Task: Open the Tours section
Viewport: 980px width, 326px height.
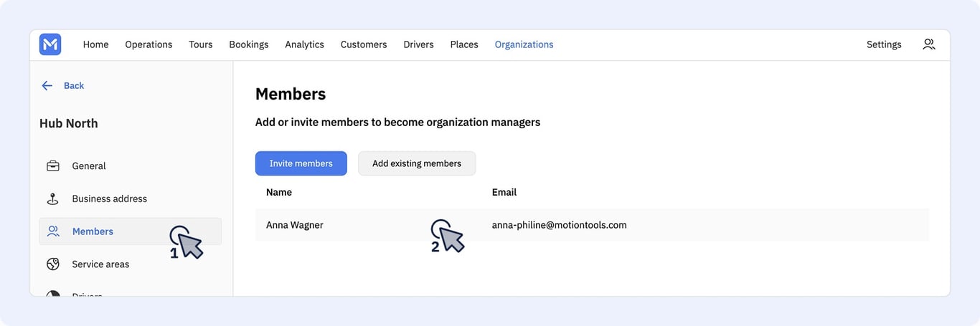Action: 201,44
